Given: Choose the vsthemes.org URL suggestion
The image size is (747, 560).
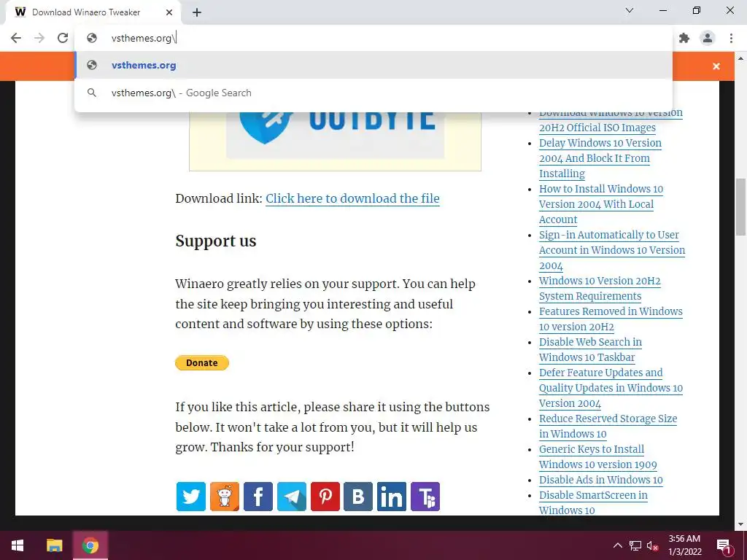Looking at the screenshot, I should pos(373,65).
